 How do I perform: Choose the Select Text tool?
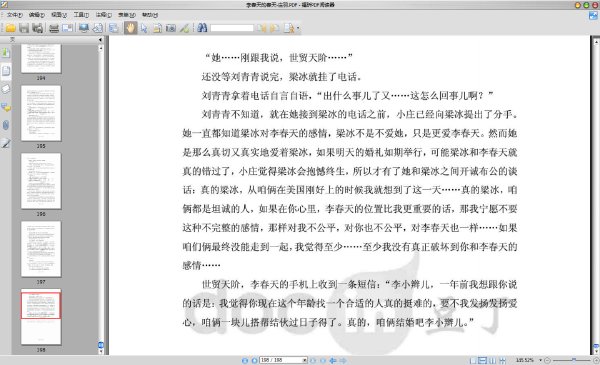point(157,28)
